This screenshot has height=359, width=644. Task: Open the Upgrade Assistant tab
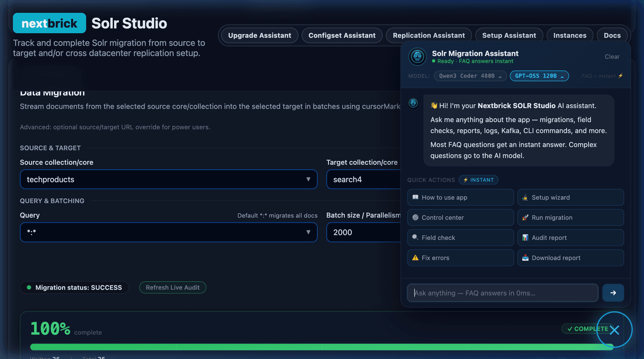(x=260, y=36)
